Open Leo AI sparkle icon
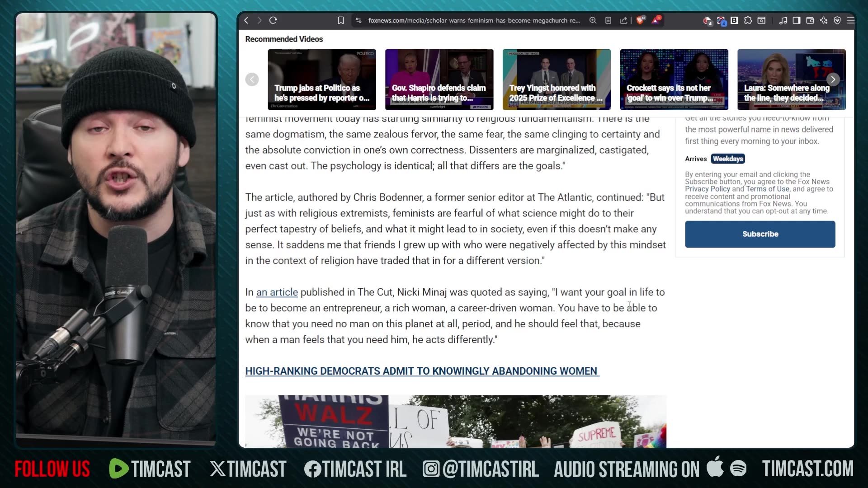This screenshot has width=868, height=488. (824, 20)
